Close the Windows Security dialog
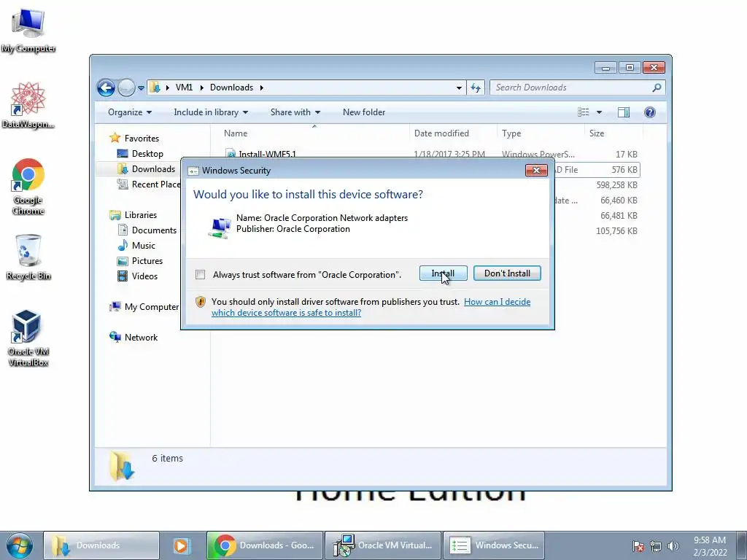This screenshot has height=560, width=747. tap(536, 171)
